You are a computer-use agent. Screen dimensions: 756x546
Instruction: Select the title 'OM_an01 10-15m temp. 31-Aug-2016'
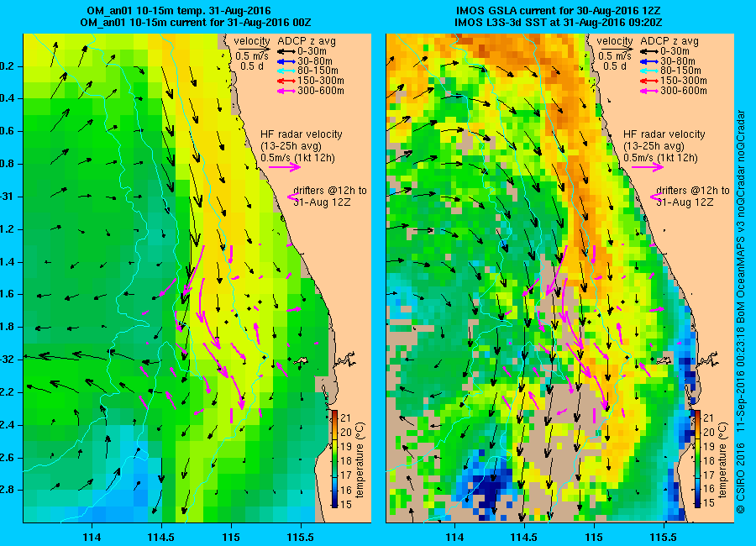tap(179, 11)
